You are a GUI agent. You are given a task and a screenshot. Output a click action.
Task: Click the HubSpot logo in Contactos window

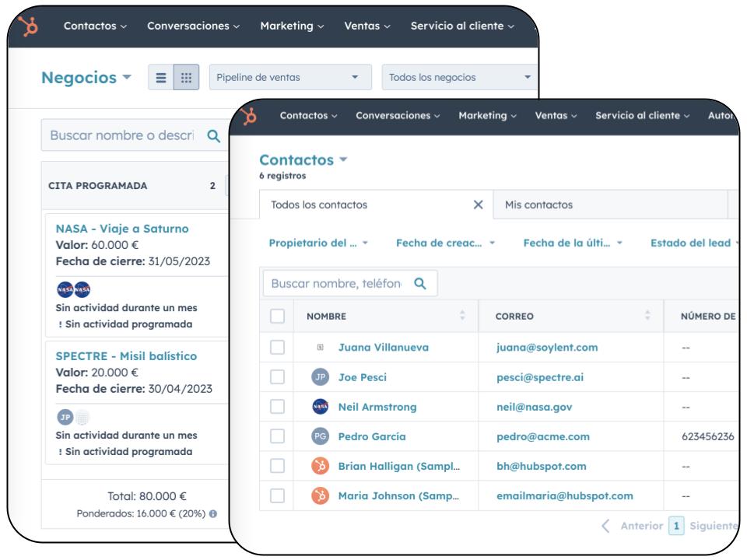pyautogui.click(x=250, y=116)
